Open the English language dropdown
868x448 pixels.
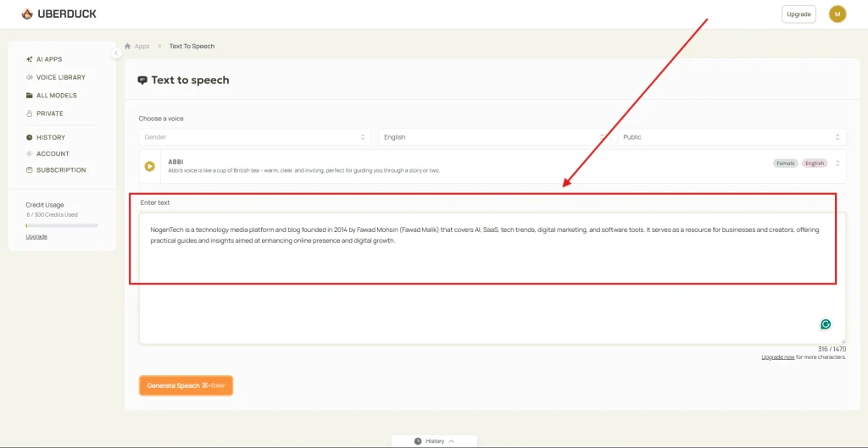coord(494,136)
